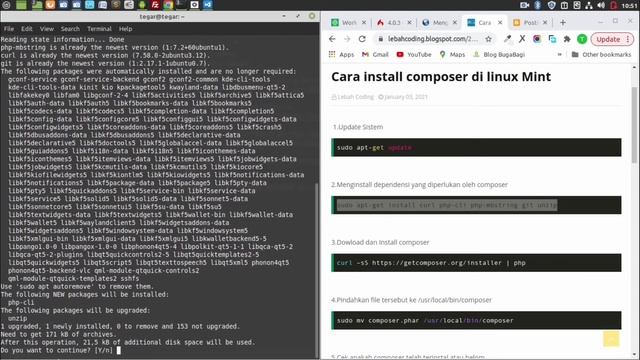The image size is (640, 360).
Task: Open the Terminal menu in the terminal window
Action: (x=99, y=29)
